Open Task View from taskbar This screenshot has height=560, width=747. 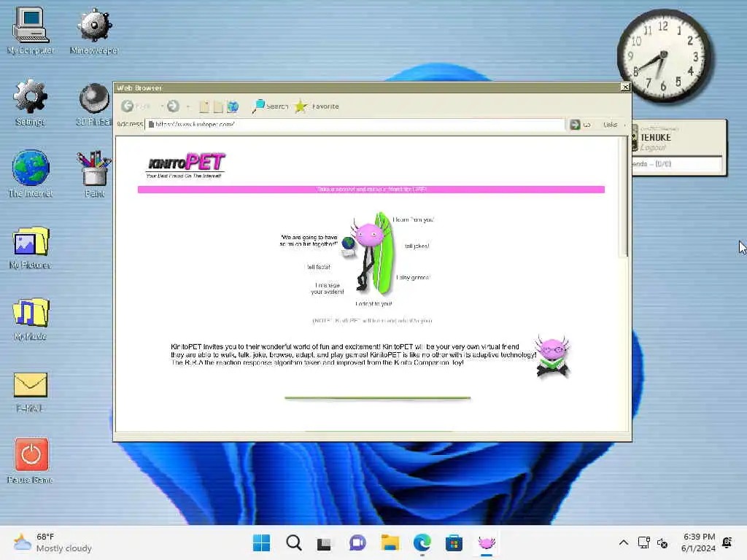point(325,543)
